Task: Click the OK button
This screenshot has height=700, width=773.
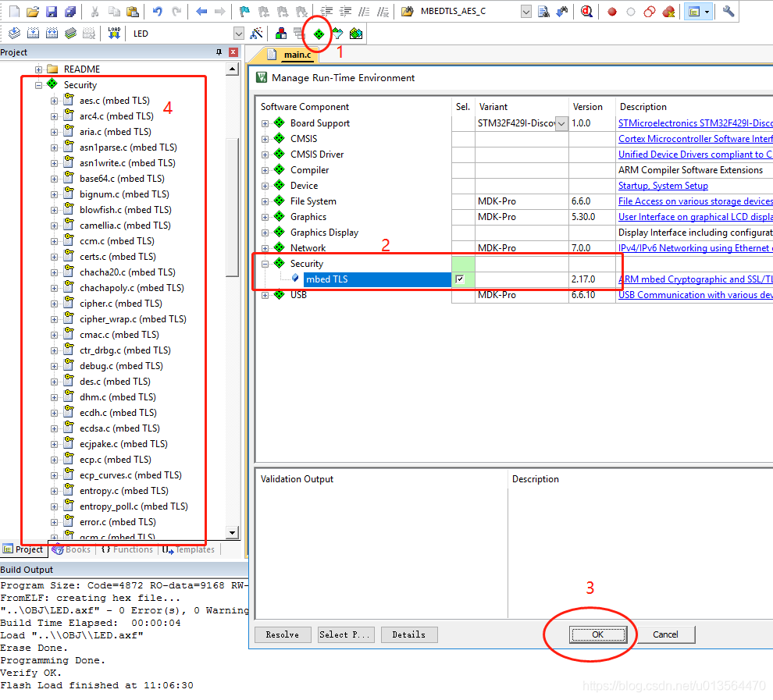Action: pyautogui.click(x=598, y=634)
